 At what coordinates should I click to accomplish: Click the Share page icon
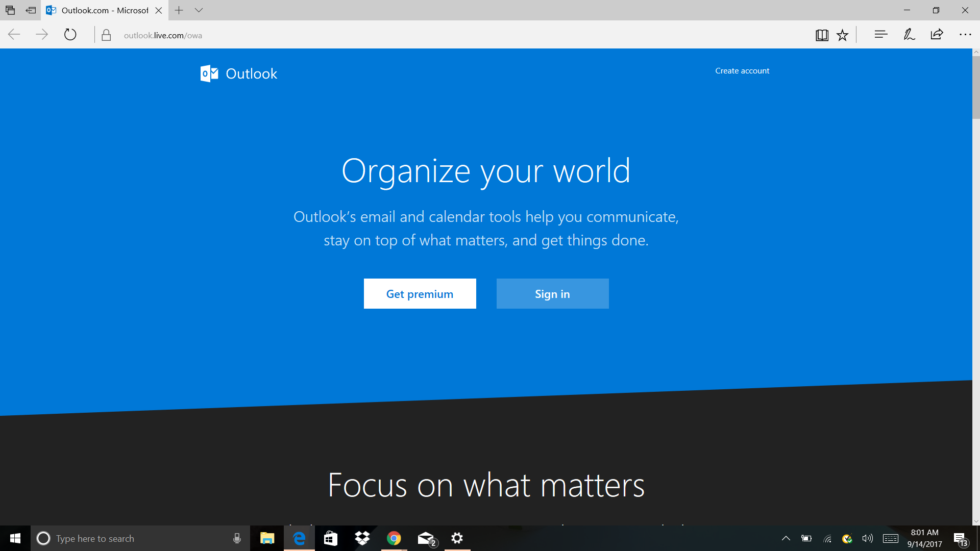coord(937,35)
